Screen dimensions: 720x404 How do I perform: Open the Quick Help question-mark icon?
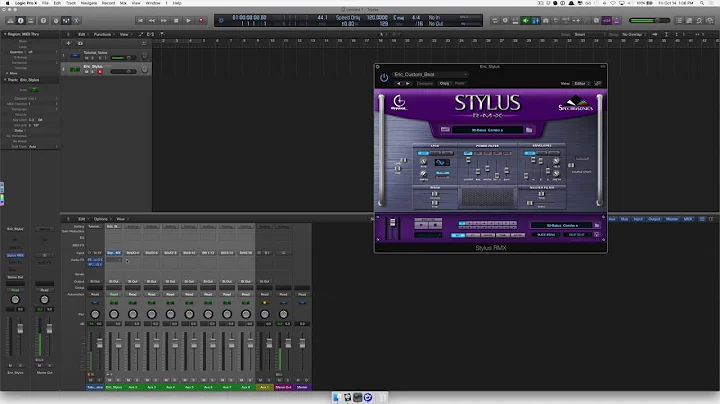pyautogui.click(x=43, y=21)
